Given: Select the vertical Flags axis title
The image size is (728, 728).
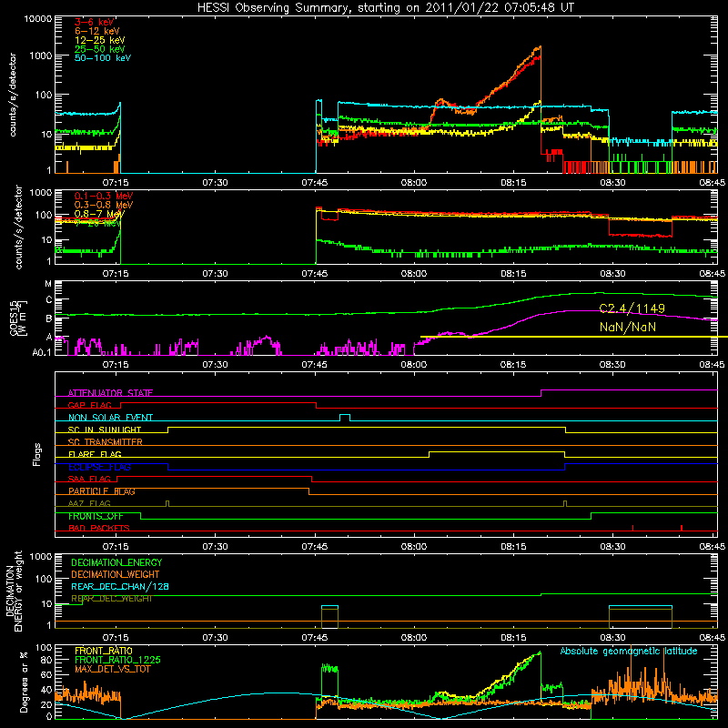Looking at the screenshot, I should click(36, 454).
